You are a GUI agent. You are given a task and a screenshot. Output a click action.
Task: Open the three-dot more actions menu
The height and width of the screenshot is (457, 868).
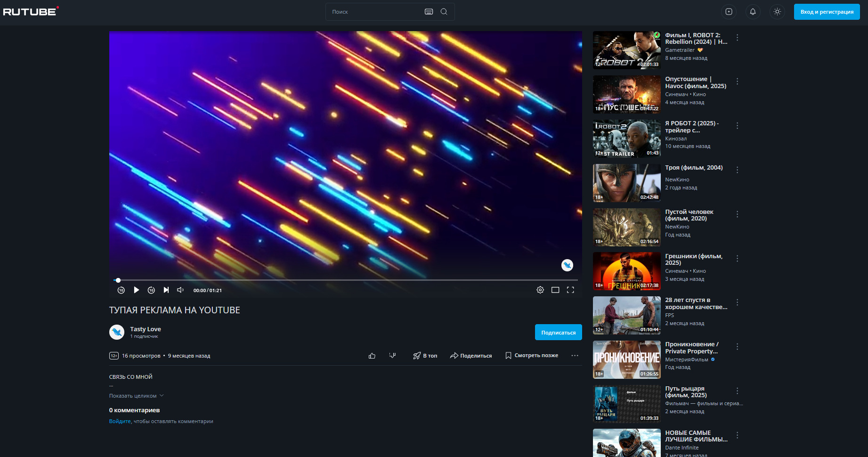click(x=575, y=356)
